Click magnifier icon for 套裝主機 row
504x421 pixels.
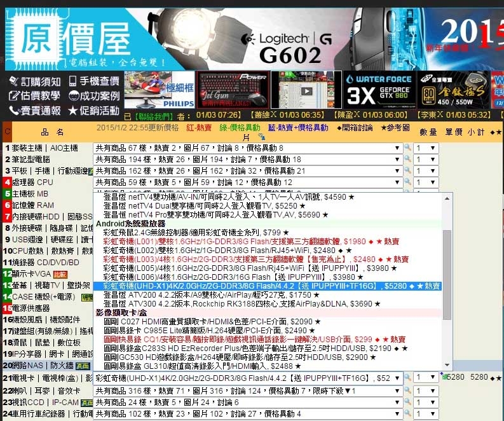(x=407, y=148)
